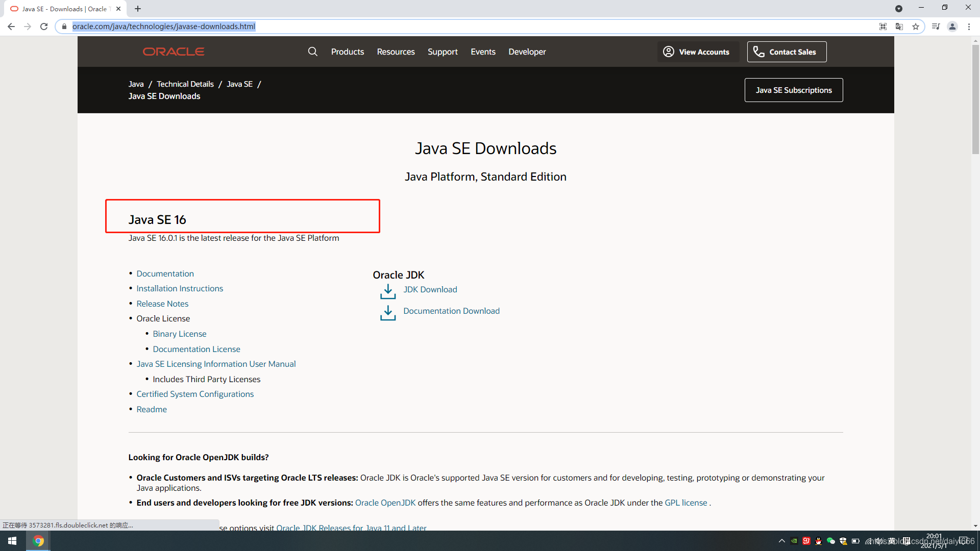The width and height of the screenshot is (980, 551).
Task: Click the JDK Download arrow icon
Action: point(388,291)
